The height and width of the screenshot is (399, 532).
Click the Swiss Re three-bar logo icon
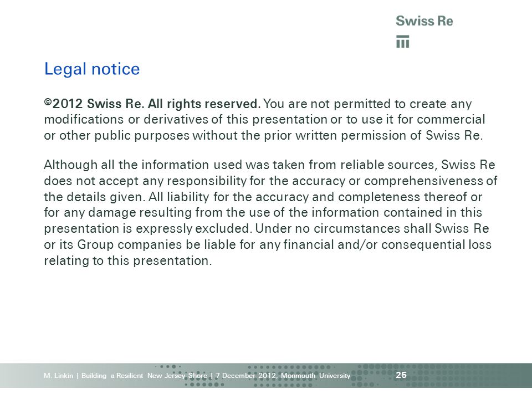(403, 42)
